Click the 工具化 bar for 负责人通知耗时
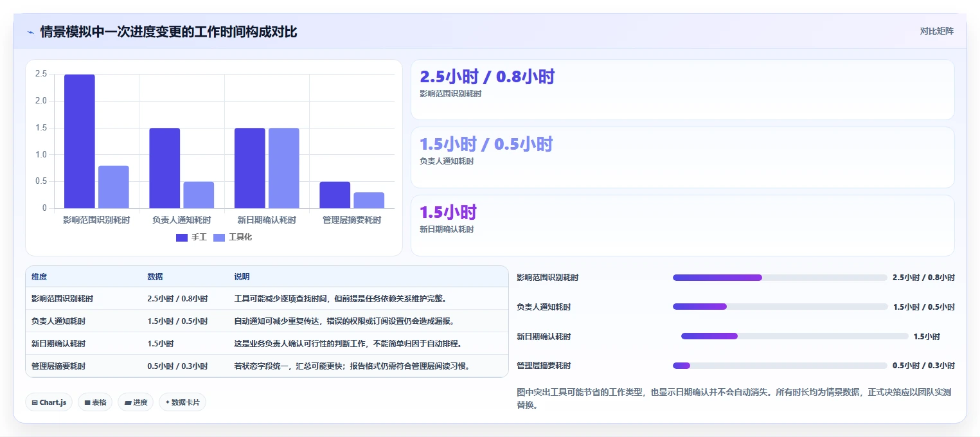The height and width of the screenshot is (437, 980). 199,195
